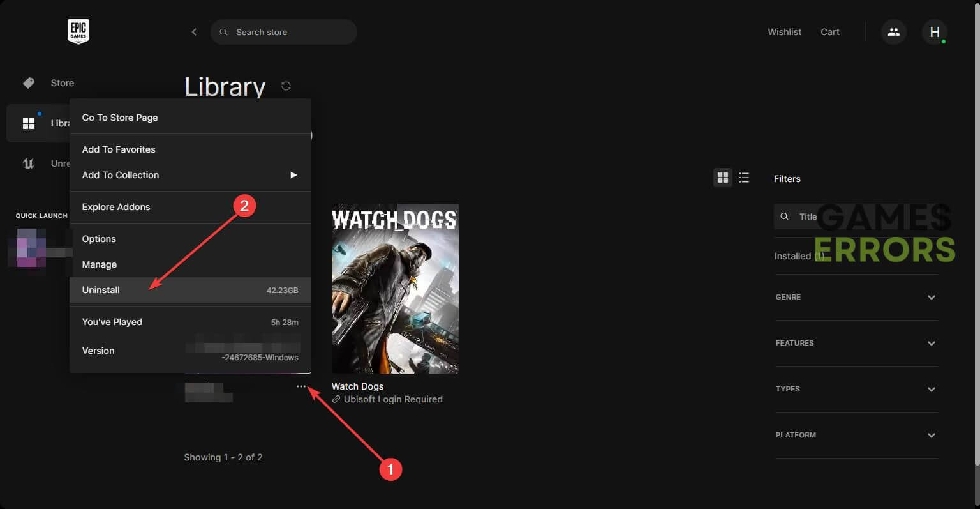Click the Store tag icon
Image resolution: width=980 pixels, height=509 pixels.
click(28, 82)
